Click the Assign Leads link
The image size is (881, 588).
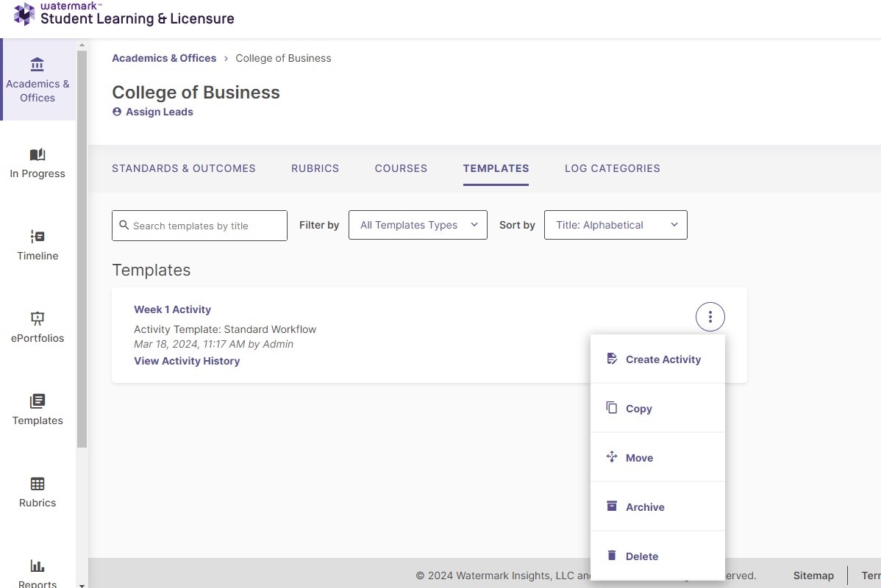[153, 112]
